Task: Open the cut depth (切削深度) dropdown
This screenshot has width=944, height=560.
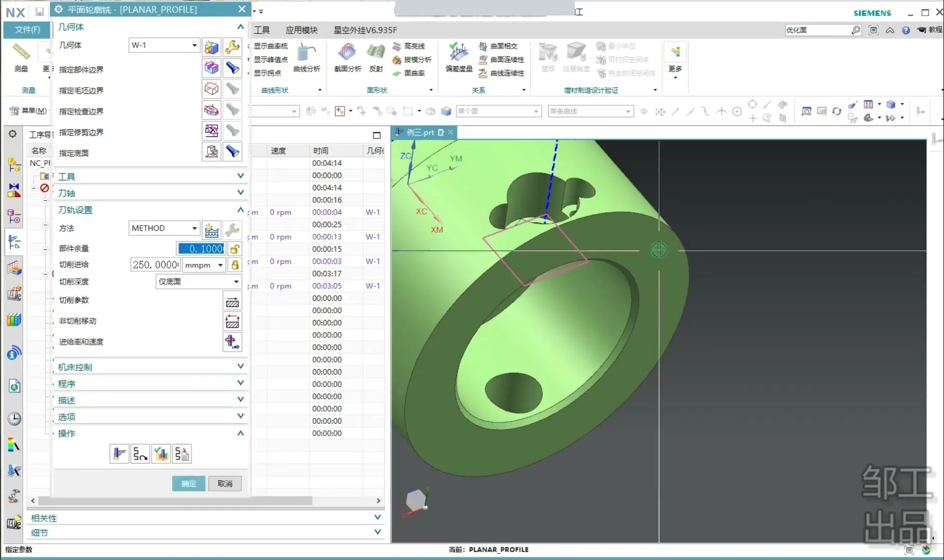Action: point(236,282)
